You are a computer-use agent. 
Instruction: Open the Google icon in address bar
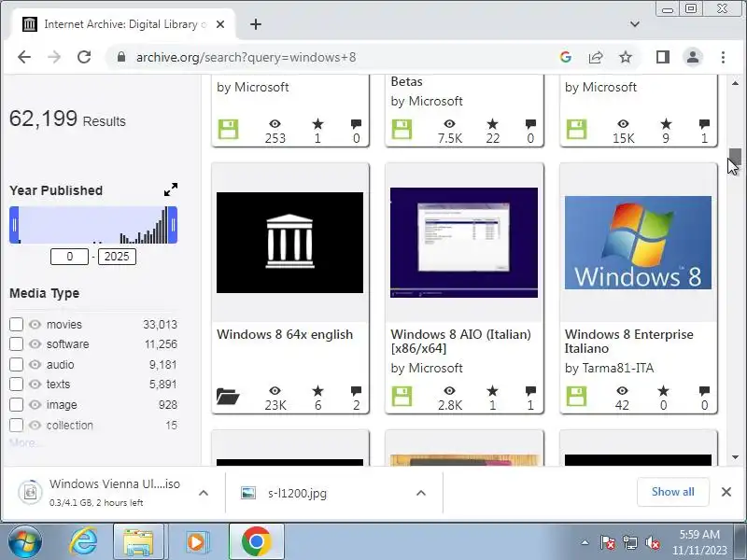tap(566, 57)
